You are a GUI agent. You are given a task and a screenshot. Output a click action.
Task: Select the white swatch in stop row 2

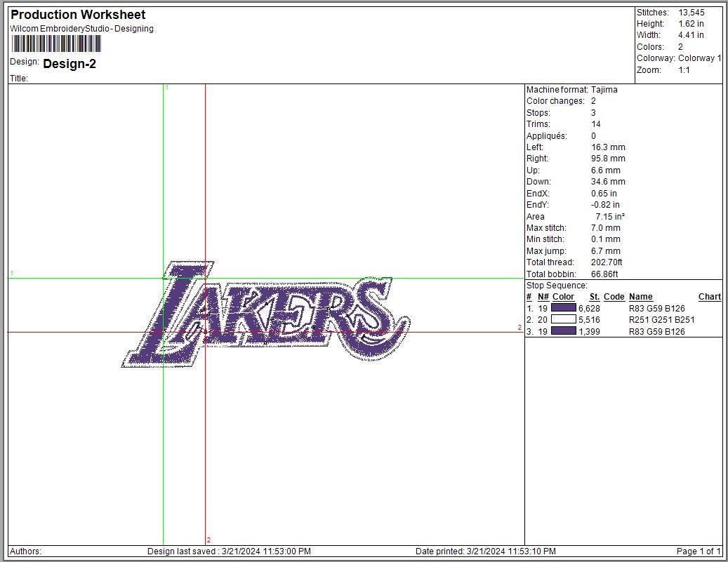coord(564,319)
